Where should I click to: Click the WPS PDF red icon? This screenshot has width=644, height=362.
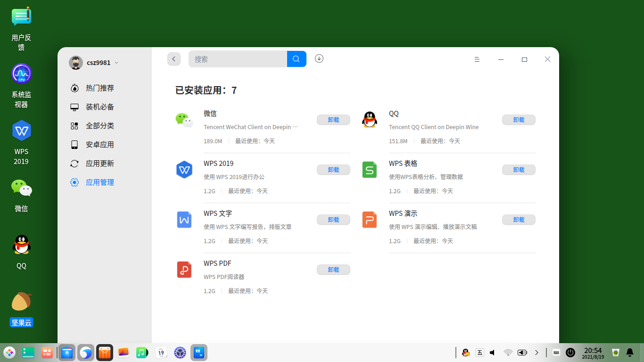tap(184, 270)
